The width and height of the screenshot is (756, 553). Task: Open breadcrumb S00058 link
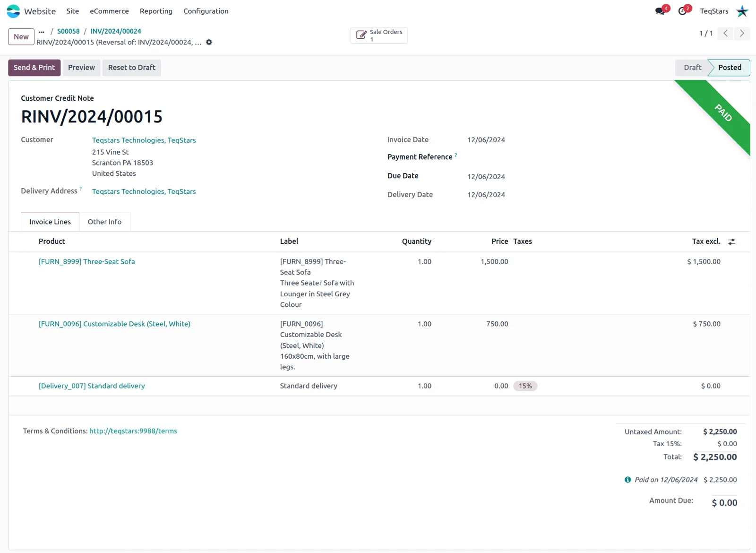69,31
